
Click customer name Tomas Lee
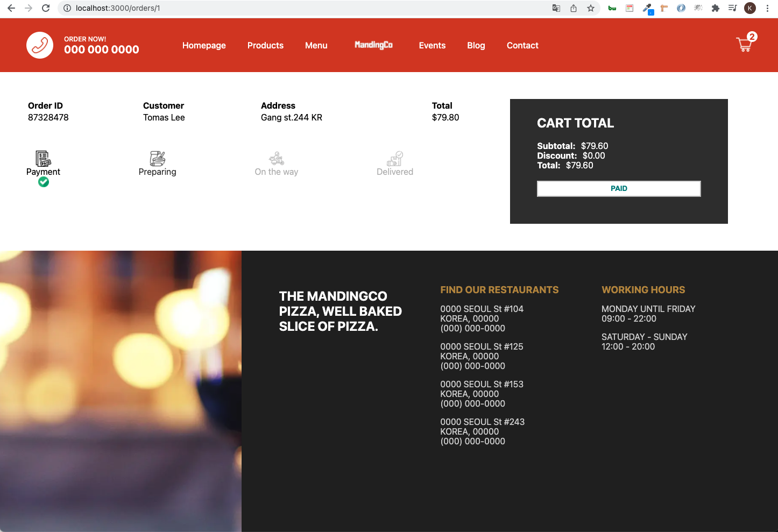[164, 117]
